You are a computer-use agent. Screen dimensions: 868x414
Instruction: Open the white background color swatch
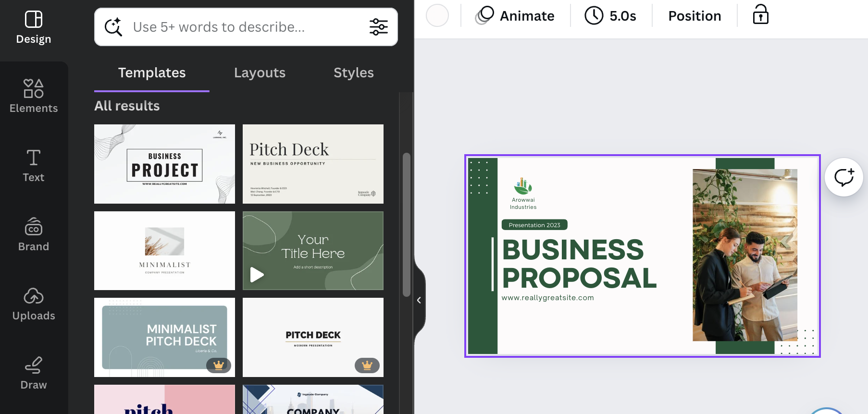(x=437, y=15)
